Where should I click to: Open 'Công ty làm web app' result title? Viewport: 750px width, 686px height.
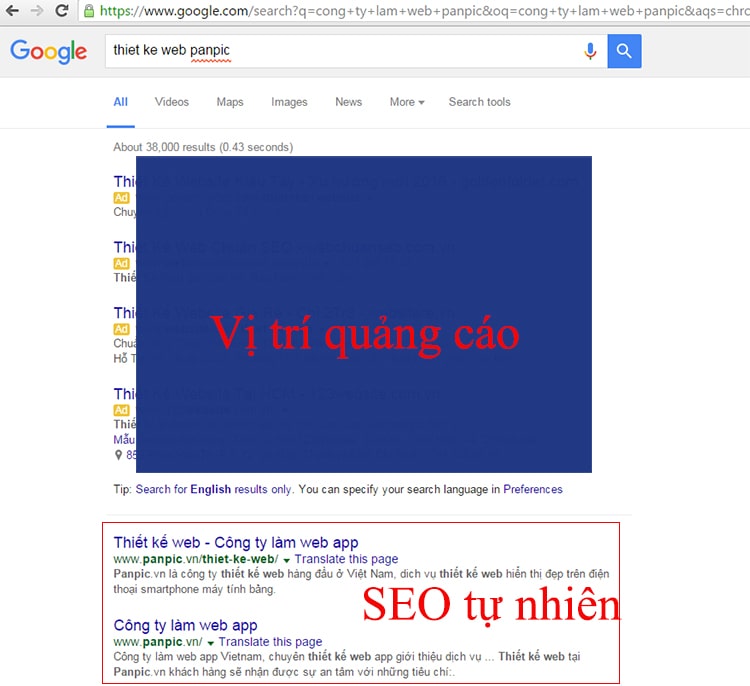point(186,625)
